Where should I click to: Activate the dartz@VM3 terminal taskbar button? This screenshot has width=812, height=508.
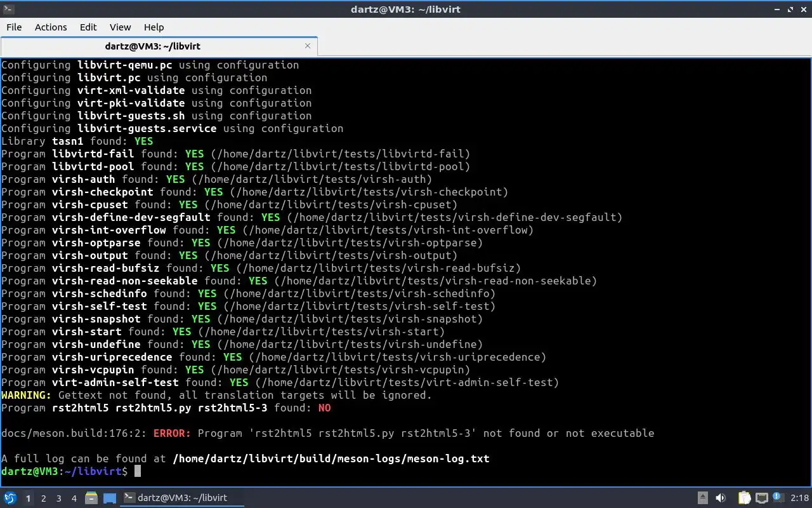[x=183, y=498]
